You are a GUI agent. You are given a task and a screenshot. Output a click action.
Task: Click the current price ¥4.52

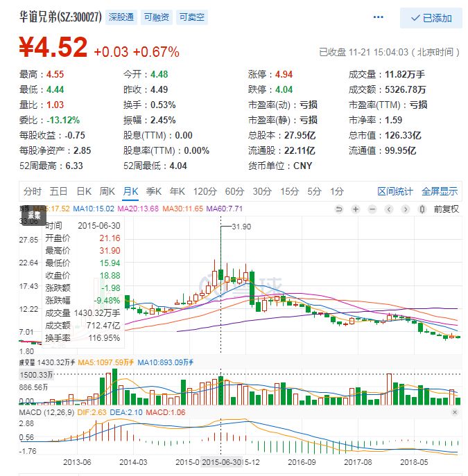(x=53, y=47)
